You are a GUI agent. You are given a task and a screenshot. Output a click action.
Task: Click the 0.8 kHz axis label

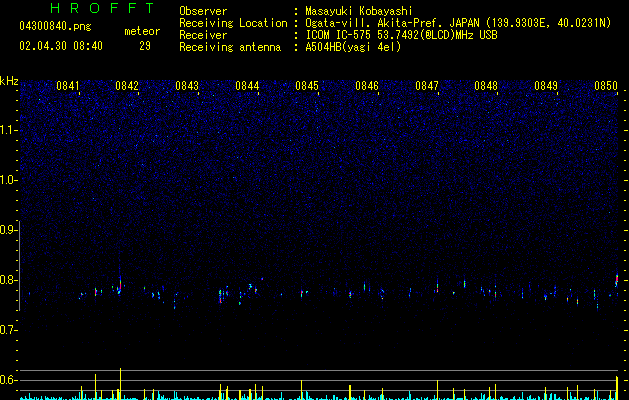(8, 280)
